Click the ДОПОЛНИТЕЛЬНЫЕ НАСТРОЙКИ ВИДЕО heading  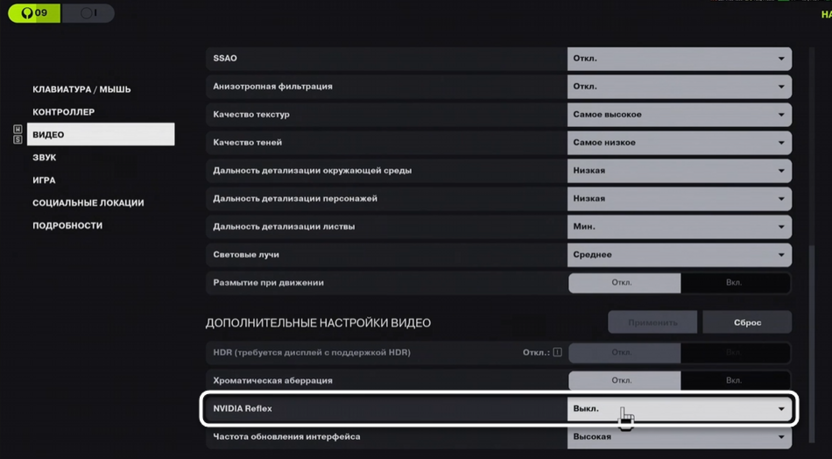click(318, 323)
